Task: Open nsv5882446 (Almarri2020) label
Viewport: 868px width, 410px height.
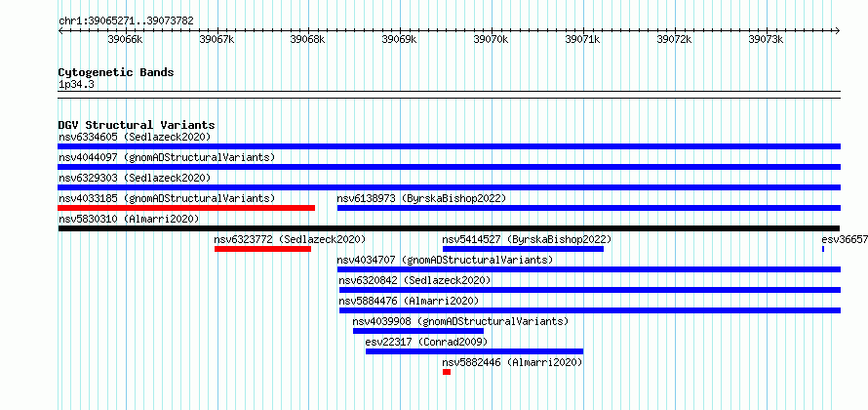Action: [513, 362]
